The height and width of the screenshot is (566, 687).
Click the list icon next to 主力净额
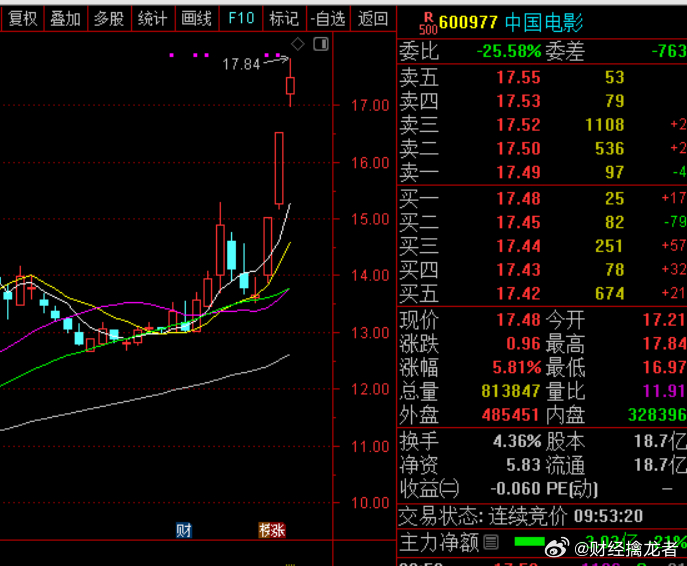[491, 542]
